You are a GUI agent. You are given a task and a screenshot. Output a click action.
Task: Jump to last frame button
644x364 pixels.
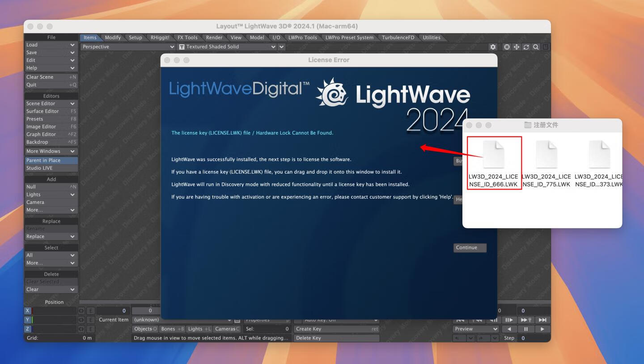542,320
